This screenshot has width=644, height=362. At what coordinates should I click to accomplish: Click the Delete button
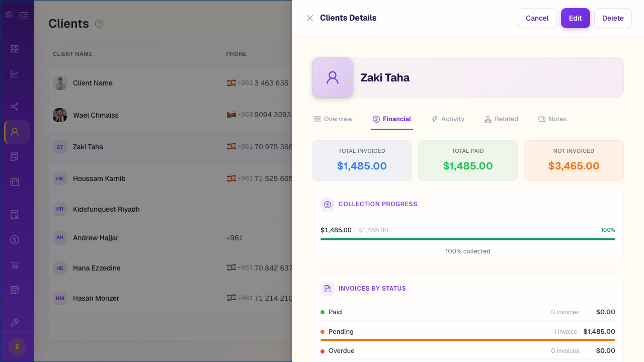pos(613,18)
